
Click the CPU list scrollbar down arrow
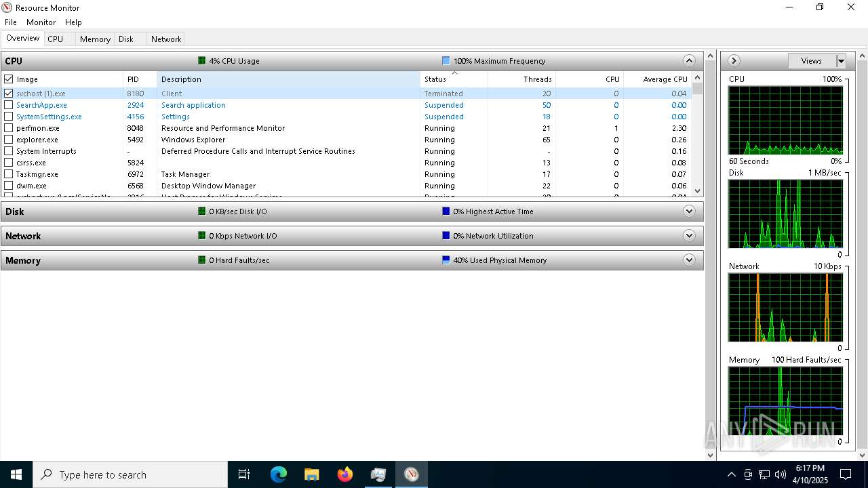[x=697, y=191]
